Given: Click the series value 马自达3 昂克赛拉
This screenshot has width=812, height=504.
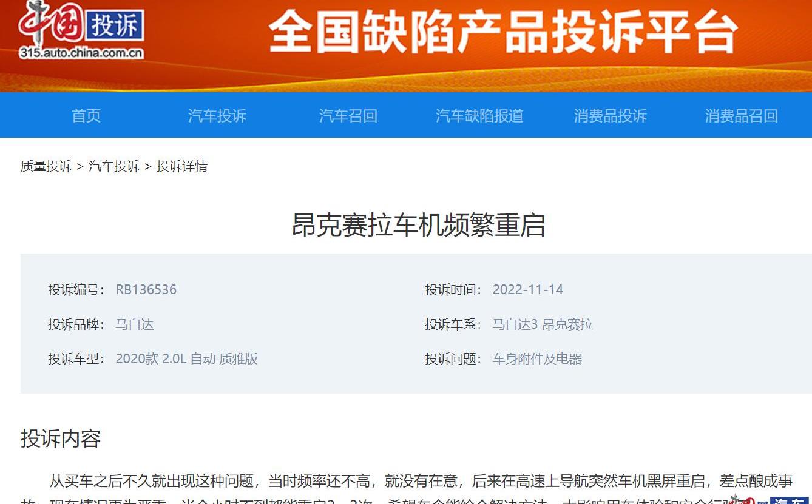Looking at the screenshot, I should (543, 324).
